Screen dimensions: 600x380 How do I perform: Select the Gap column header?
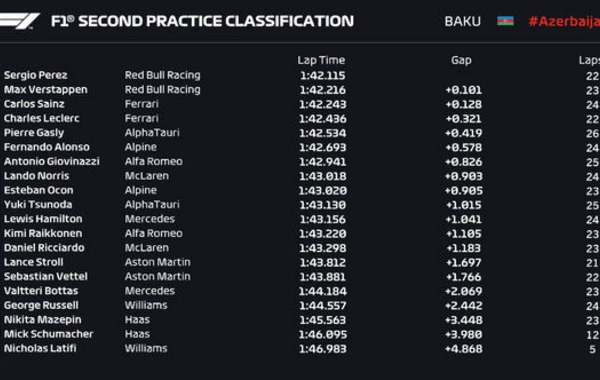click(x=461, y=60)
